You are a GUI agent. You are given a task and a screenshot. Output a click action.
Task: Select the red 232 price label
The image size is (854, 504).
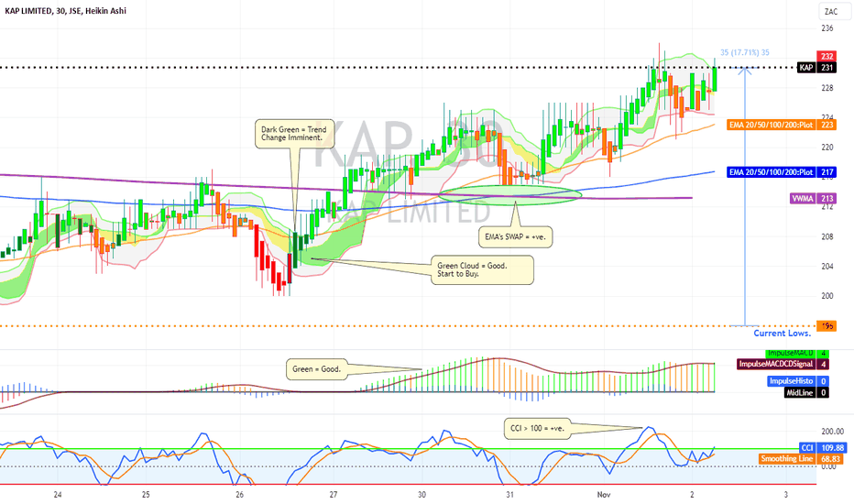point(827,56)
